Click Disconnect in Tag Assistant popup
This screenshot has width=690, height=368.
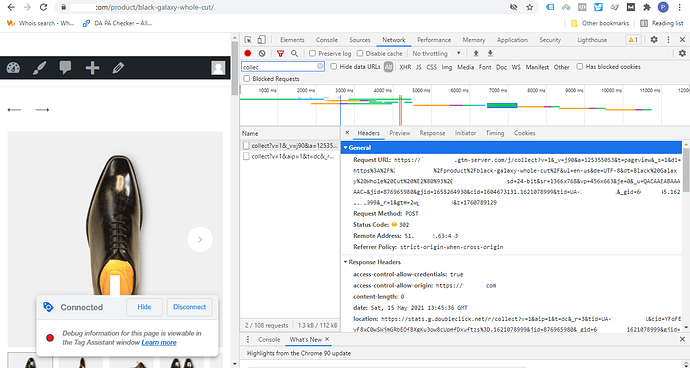tap(189, 307)
